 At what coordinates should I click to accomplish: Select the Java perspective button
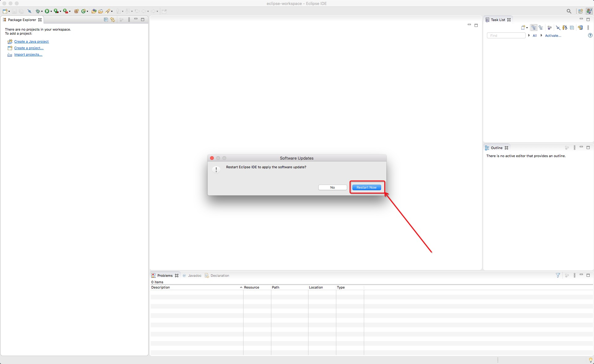coord(589,11)
